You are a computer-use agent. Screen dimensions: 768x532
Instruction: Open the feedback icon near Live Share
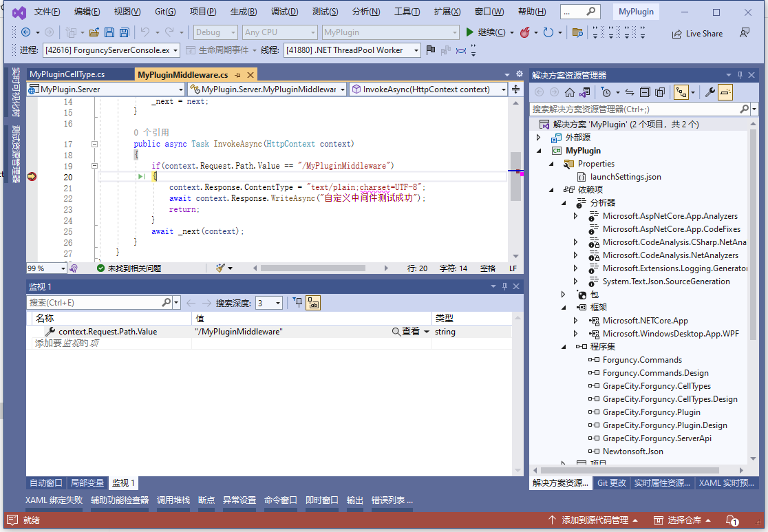pos(745,33)
